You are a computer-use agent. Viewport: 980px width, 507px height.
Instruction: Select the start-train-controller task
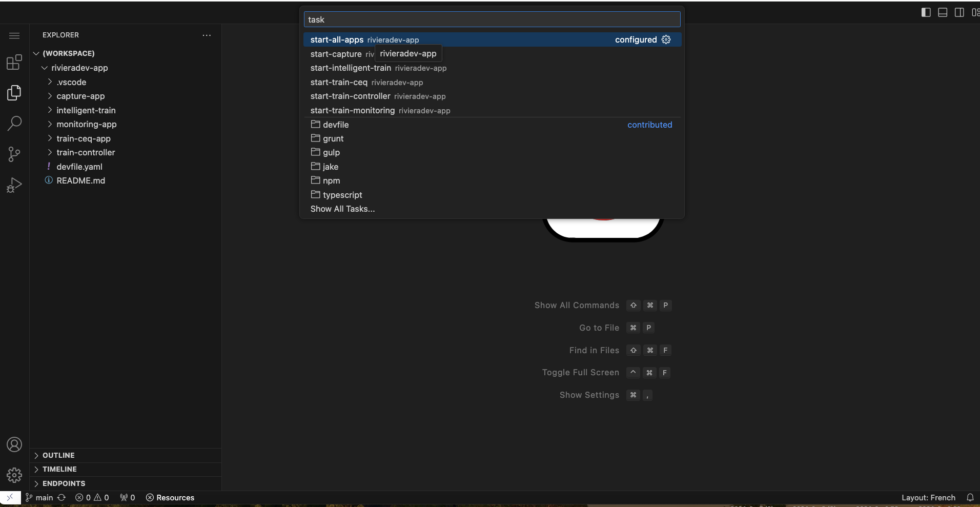[x=351, y=96]
